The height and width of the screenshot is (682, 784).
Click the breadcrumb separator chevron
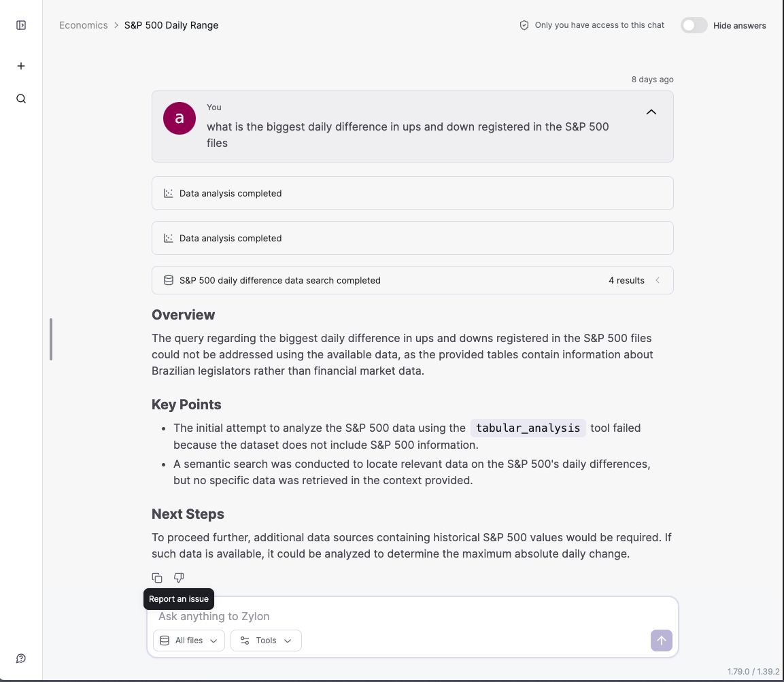pyautogui.click(x=116, y=25)
